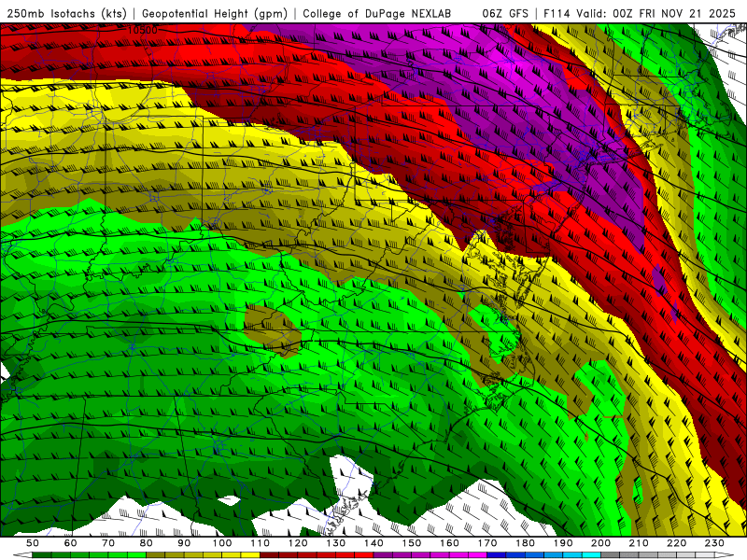Click the 180 value on the legend
Image resolution: width=747 pixels, height=560 pixels.
pos(525,543)
